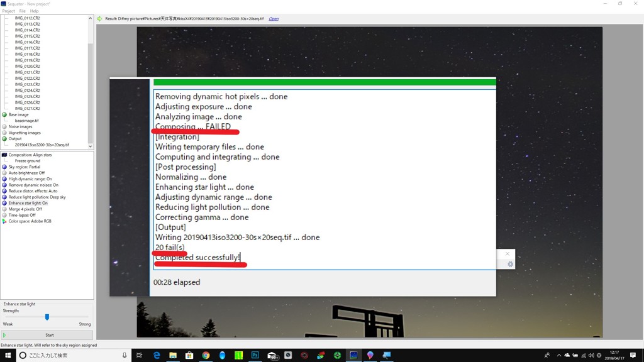Click the settings gear in the dialog
Viewport: 644px width, 362px height.
click(510, 265)
